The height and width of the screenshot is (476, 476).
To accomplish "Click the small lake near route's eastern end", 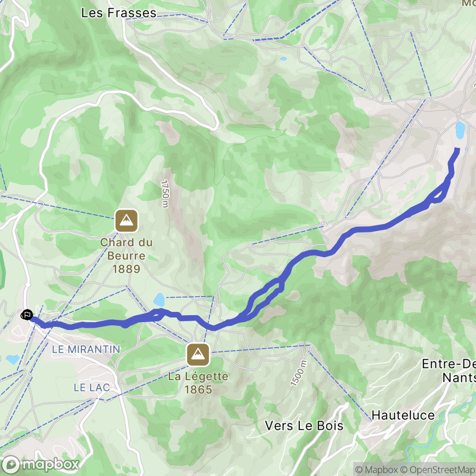I will click(x=460, y=131).
